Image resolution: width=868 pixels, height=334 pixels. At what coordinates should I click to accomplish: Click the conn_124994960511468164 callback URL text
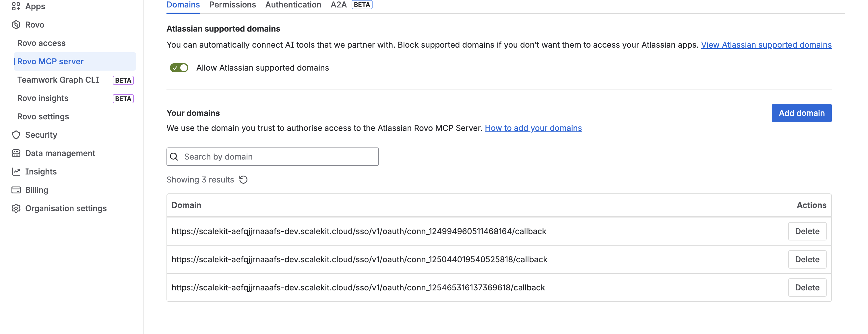[x=359, y=231]
